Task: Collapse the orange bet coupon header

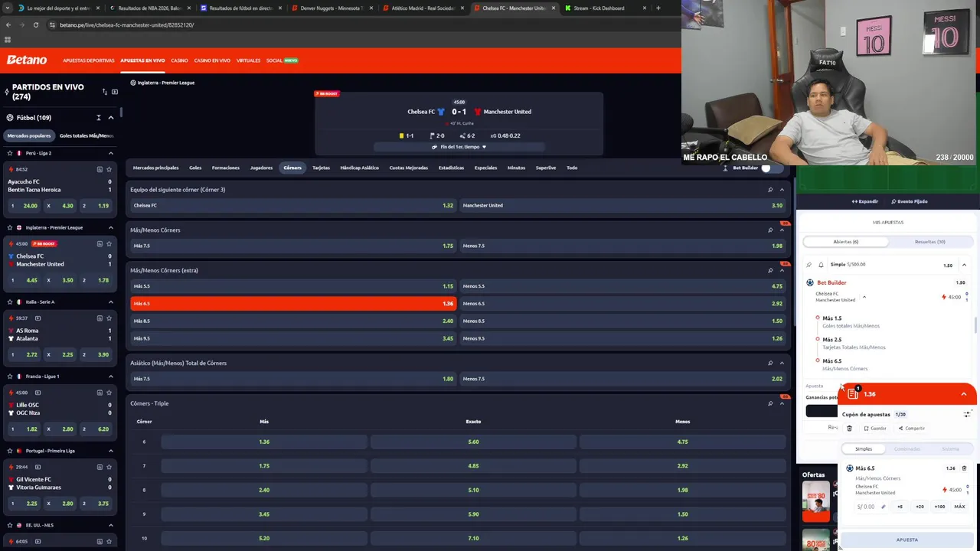Action: coord(964,394)
